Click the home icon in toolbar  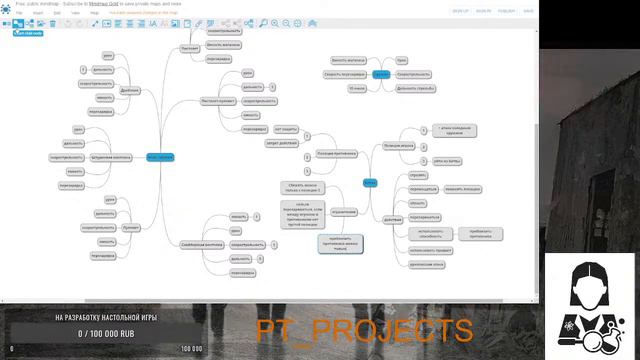pos(312,24)
